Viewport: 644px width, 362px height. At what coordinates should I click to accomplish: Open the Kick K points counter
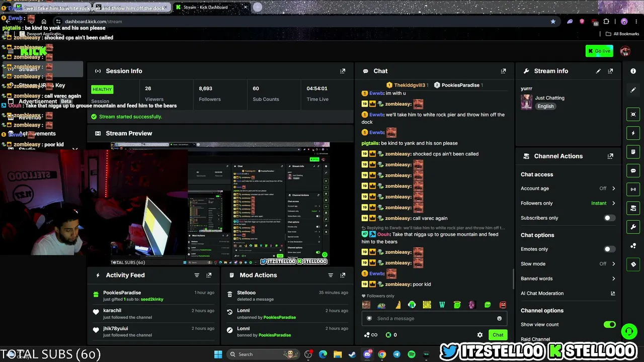391,335
